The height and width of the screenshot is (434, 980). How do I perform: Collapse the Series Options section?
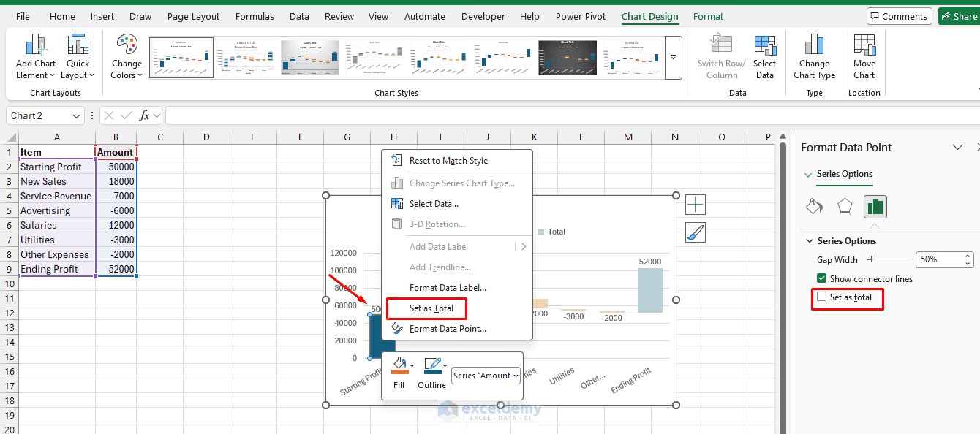coord(810,240)
